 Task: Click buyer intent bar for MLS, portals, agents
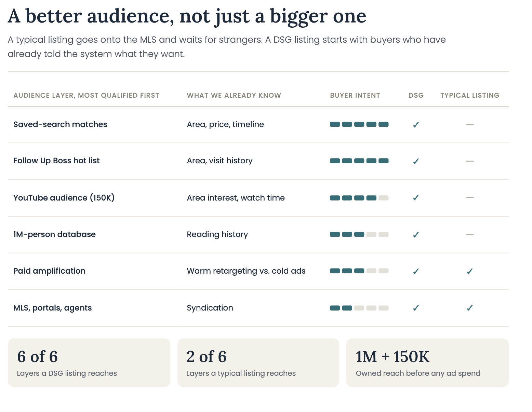[359, 308]
